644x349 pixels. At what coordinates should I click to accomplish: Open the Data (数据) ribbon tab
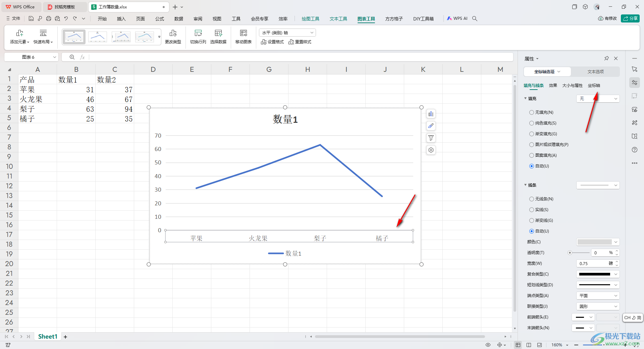179,19
